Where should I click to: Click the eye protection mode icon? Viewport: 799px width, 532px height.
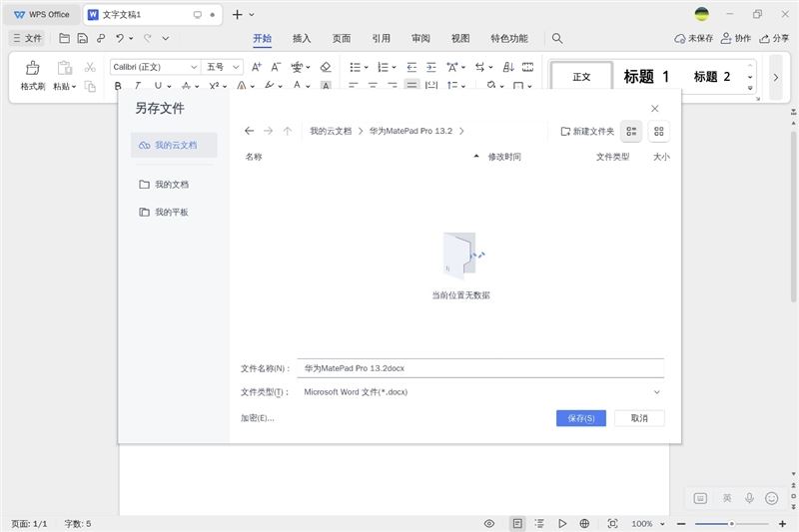point(489,523)
